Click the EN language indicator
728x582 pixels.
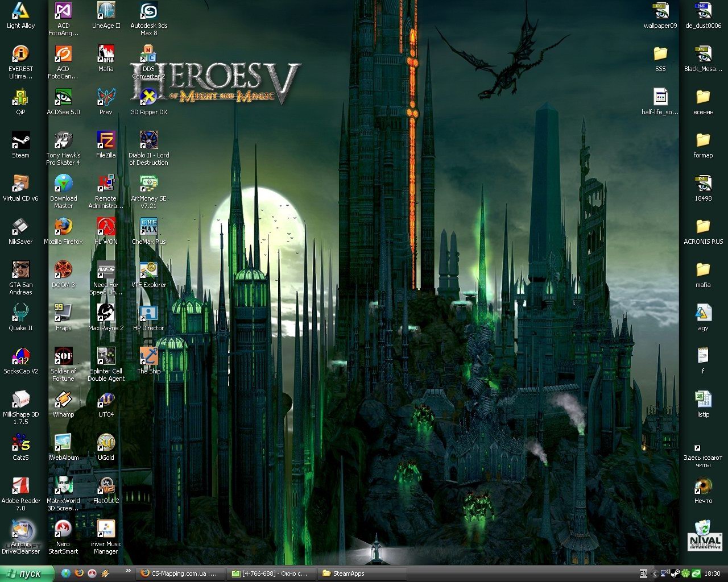point(643,574)
